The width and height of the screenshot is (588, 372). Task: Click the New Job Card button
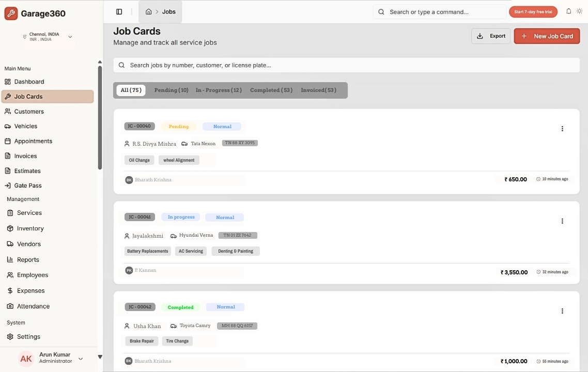point(547,36)
